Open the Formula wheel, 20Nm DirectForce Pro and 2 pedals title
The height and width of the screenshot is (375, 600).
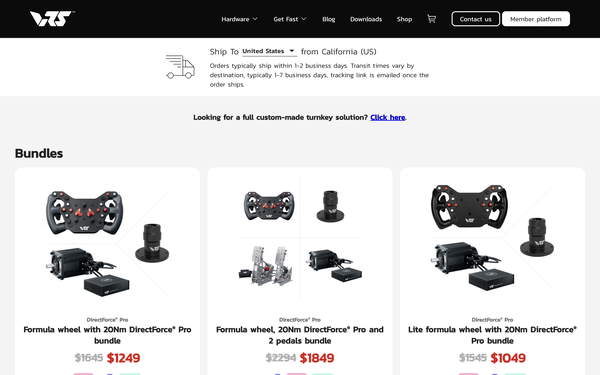click(x=300, y=335)
